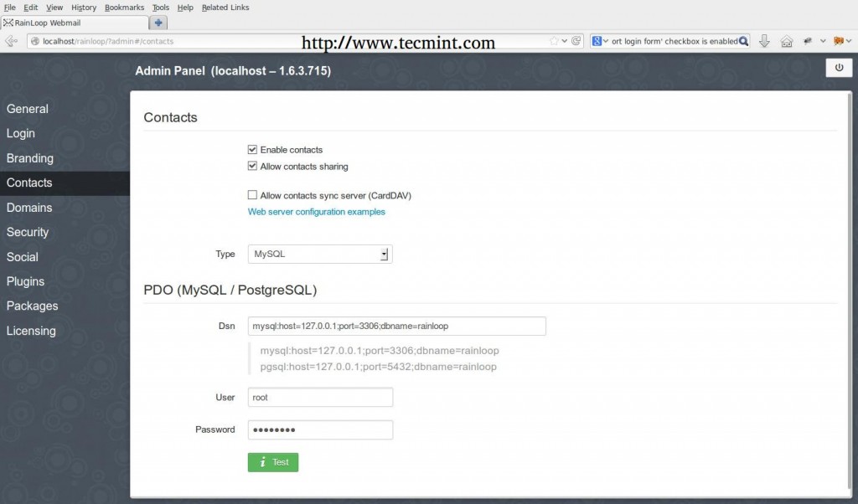Open the RainLoop logout power icon
Image resolution: width=858 pixels, height=504 pixels.
(x=839, y=68)
